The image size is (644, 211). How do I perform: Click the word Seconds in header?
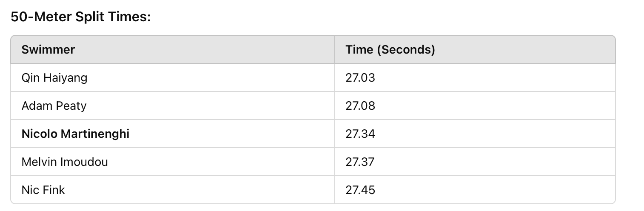(406, 50)
